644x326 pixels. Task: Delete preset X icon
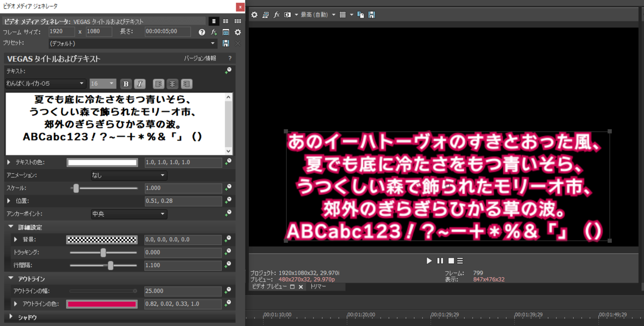point(238,43)
